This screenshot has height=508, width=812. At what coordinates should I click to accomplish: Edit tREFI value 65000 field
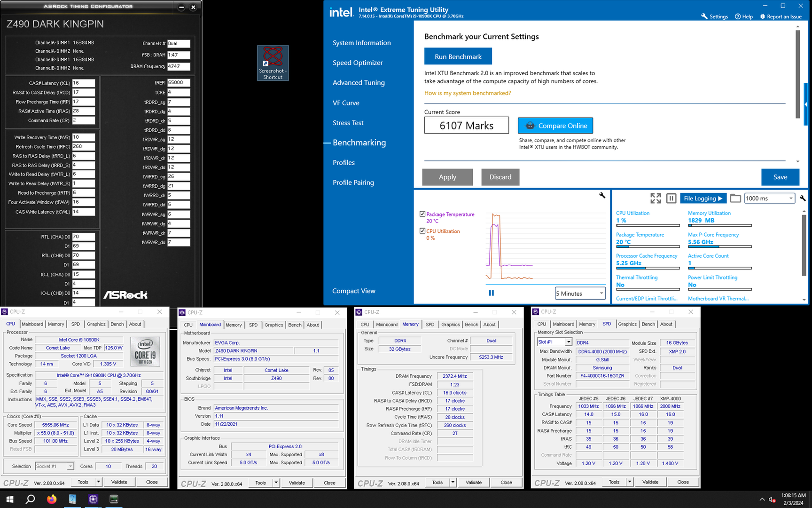(179, 83)
